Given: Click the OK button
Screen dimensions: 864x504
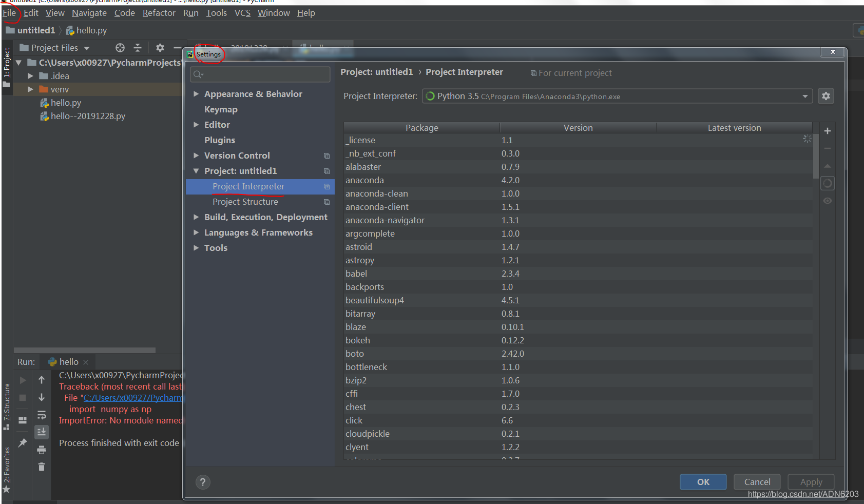Looking at the screenshot, I should pos(703,482).
